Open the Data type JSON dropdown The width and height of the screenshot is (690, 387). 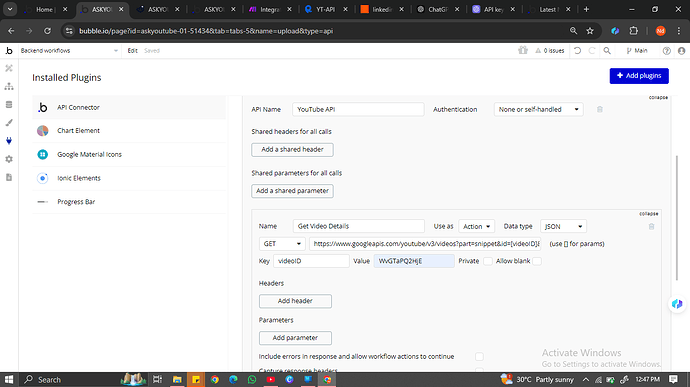tap(563, 226)
